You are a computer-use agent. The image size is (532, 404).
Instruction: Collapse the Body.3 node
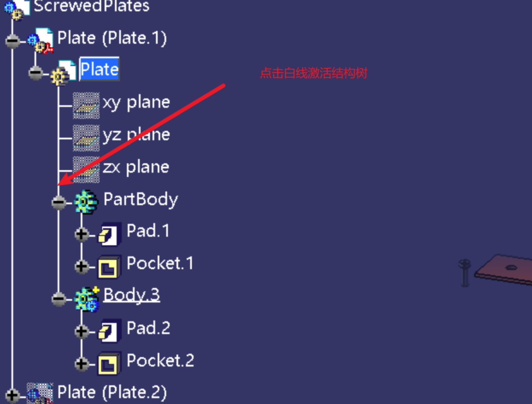coord(59,299)
